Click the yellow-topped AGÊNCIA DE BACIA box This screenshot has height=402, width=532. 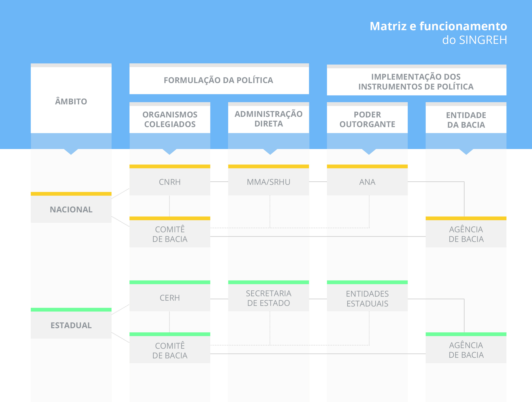(466, 234)
